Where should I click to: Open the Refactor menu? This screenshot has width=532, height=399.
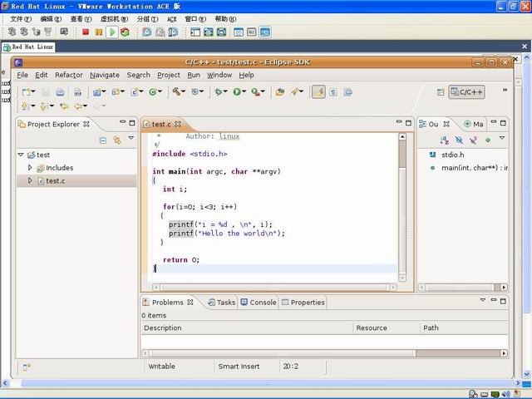click(68, 75)
